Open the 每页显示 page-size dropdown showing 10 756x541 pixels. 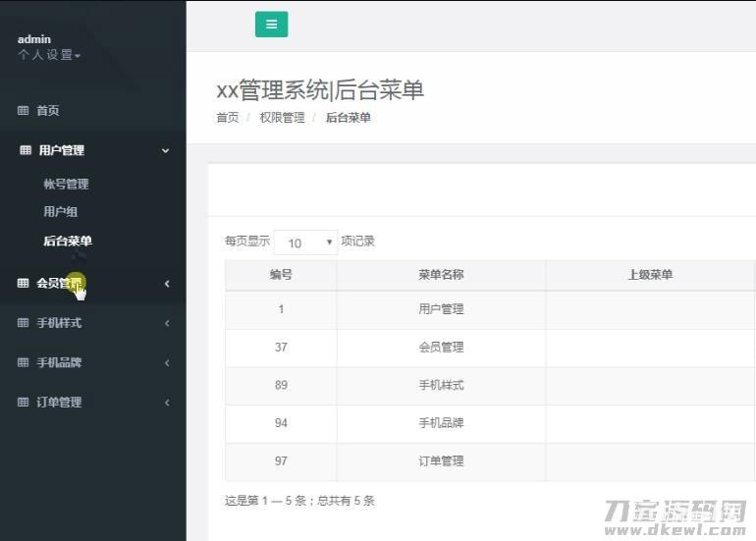coord(305,243)
